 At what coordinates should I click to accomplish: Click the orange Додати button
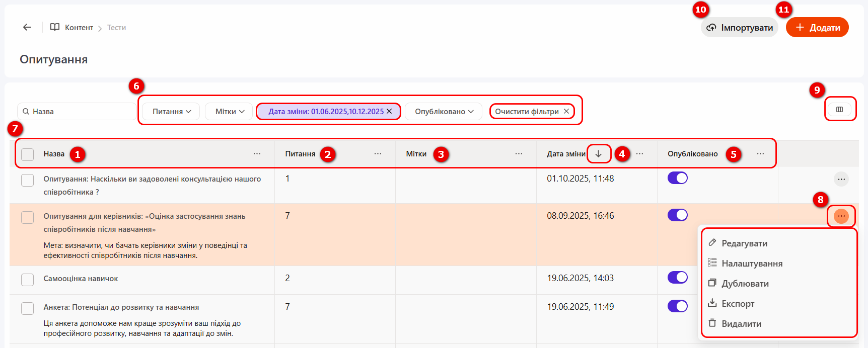817,27
